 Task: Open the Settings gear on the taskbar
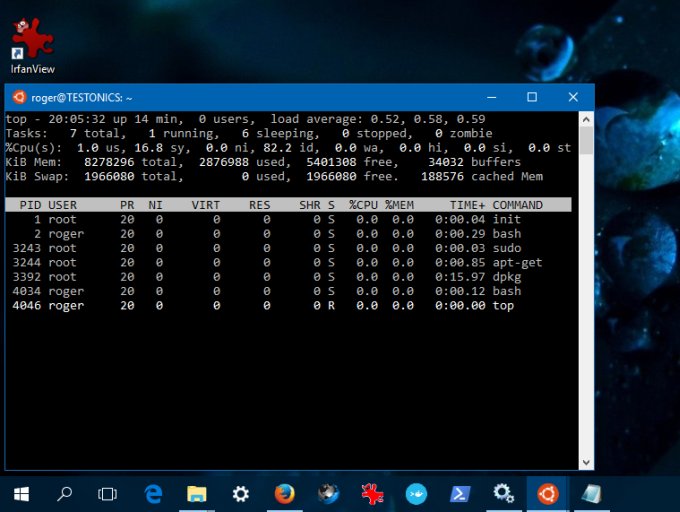pyautogui.click(x=241, y=493)
